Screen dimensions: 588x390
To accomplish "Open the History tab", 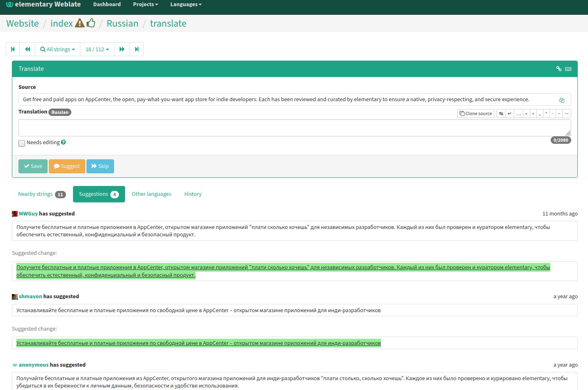I will pyautogui.click(x=193, y=194).
